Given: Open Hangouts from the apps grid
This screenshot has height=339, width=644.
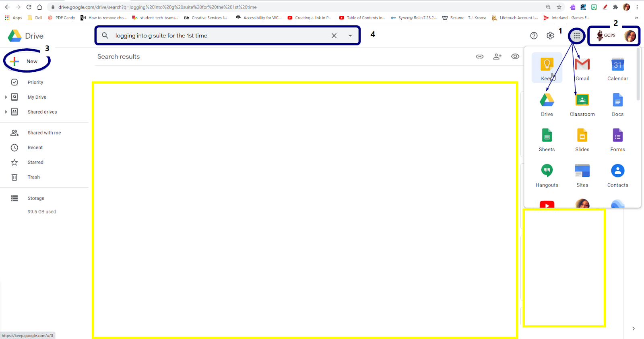Looking at the screenshot, I should click(547, 175).
